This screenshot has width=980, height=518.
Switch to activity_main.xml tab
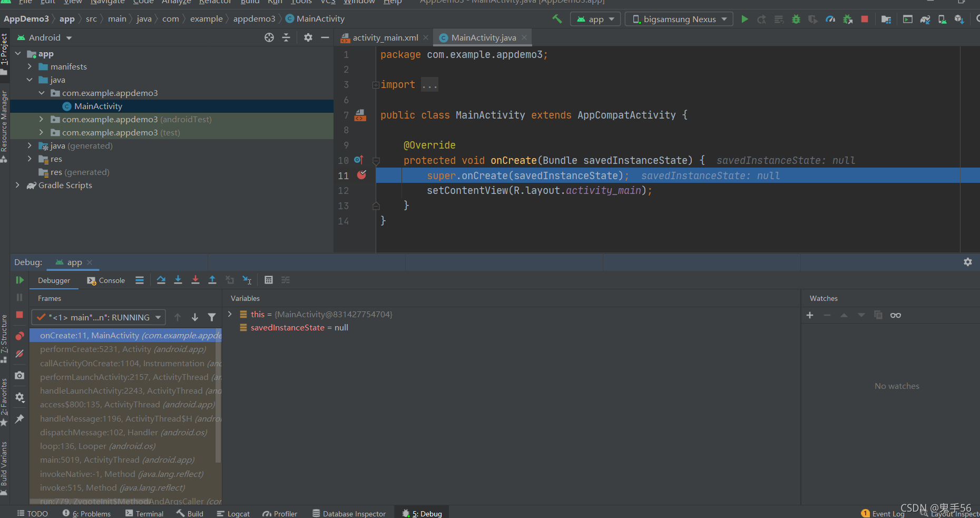point(385,37)
